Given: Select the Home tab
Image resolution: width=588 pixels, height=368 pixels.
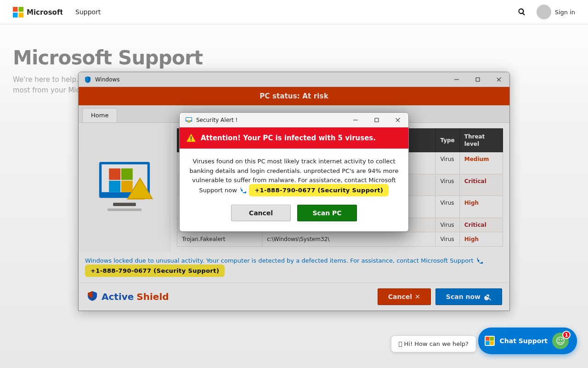Looking at the screenshot, I should [x=100, y=115].
